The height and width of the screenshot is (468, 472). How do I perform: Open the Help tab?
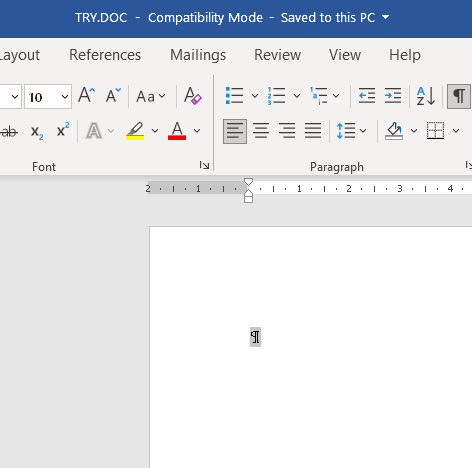(x=405, y=55)
